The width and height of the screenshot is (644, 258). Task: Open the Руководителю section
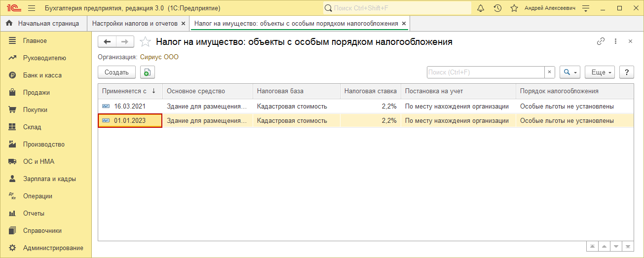click(x=44, y=58)
